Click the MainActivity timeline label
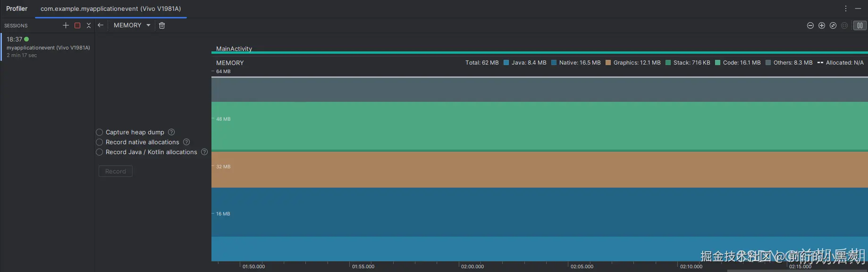This screenshot has height=272, width=868. (234, 49)
